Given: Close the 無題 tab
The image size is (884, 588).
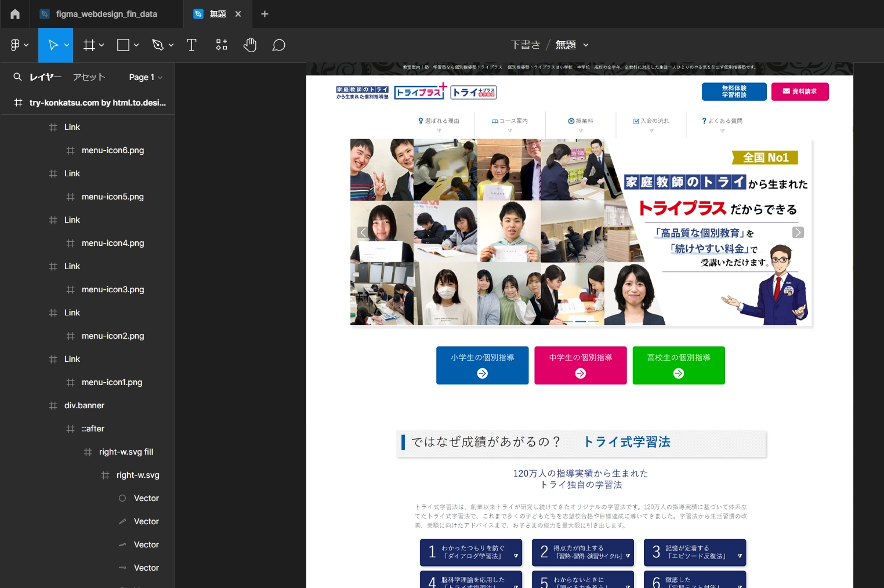Looking at the screenshot, I should (238, 14).
